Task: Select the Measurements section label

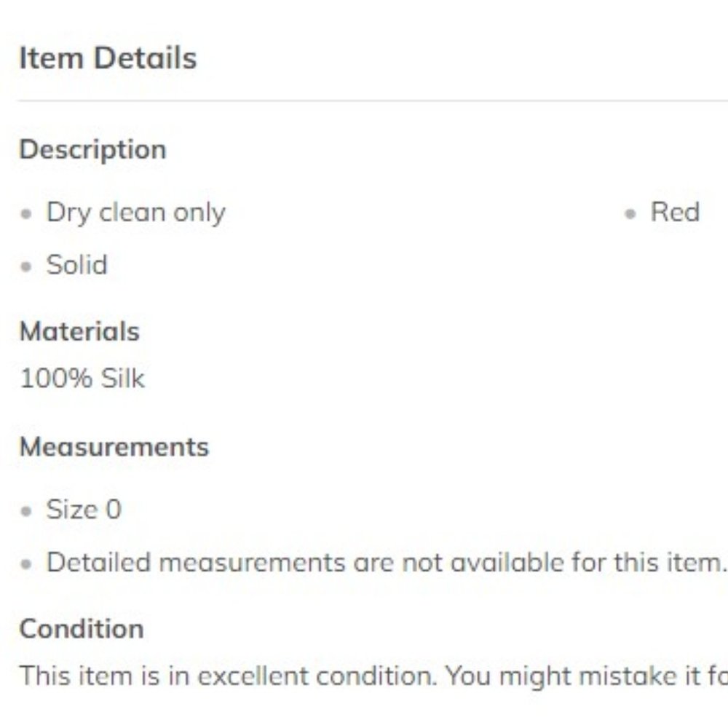Action: 114,447
